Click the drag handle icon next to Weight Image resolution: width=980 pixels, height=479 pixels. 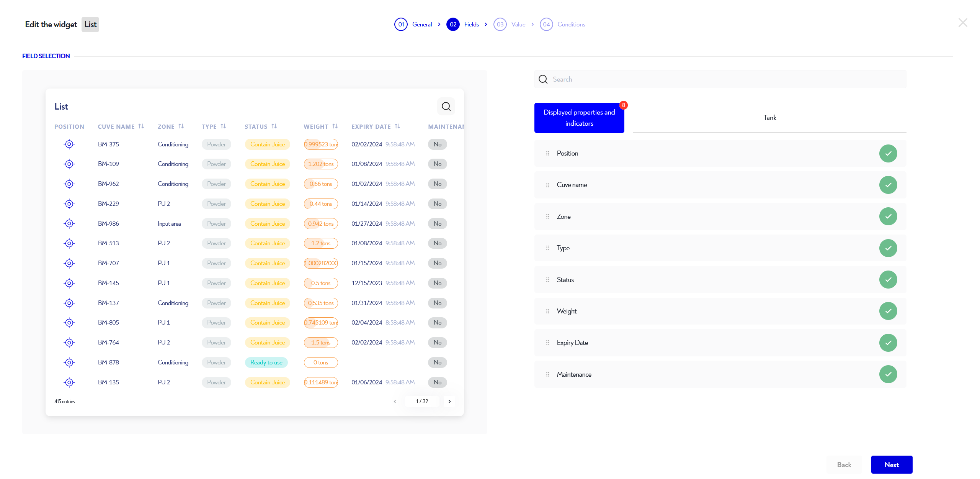(x=547, y=311)
